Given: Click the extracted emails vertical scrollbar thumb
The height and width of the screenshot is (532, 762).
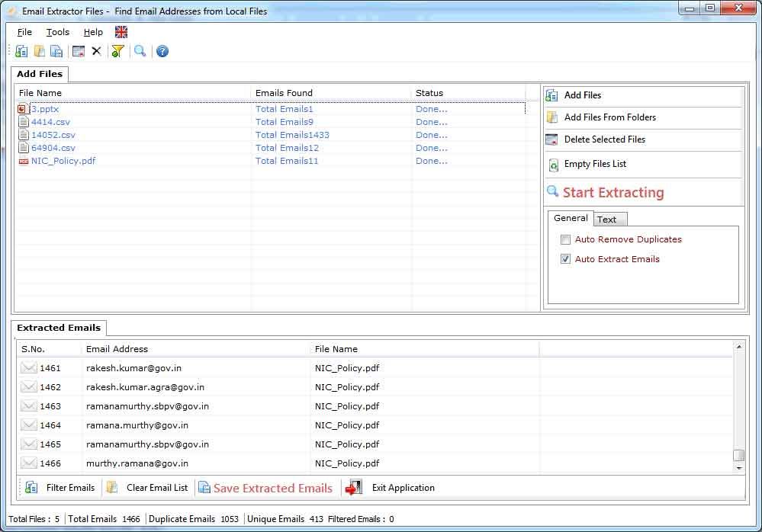Looking at the screenshot, I should (x=738, y=455).
